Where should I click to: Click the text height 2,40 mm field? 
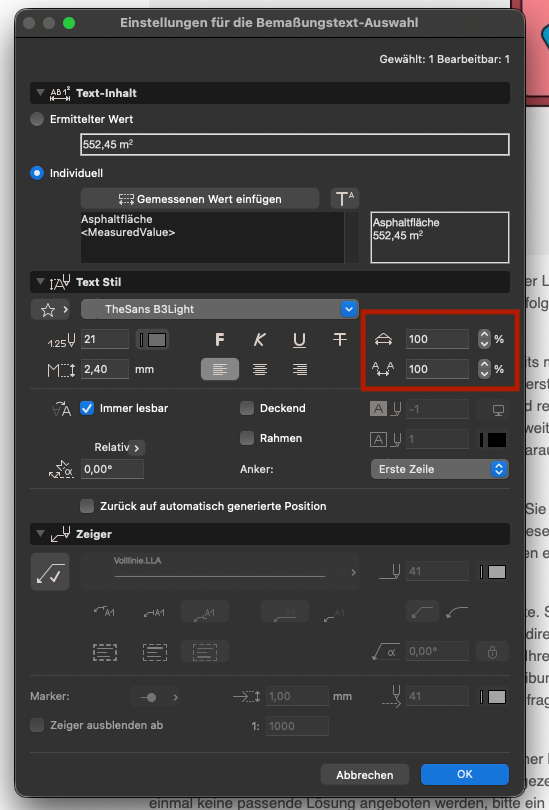[x=105, y=369]
